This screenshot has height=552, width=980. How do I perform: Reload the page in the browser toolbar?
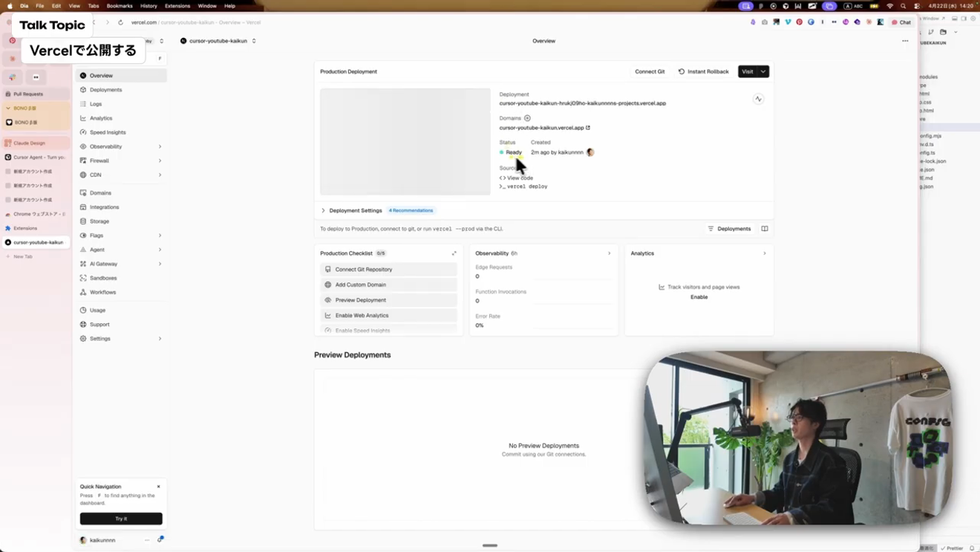pos(120,22)
